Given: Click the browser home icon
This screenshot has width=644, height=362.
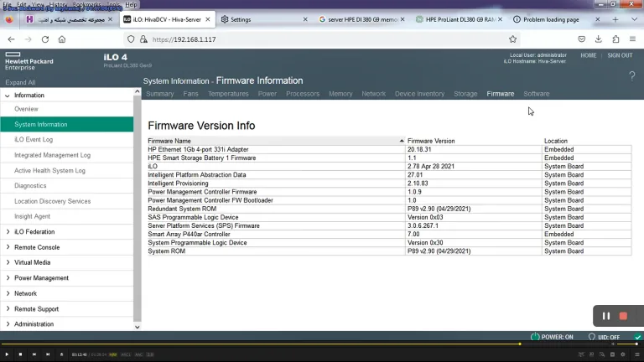Looking at the screenshot, I should pos(62,39).
